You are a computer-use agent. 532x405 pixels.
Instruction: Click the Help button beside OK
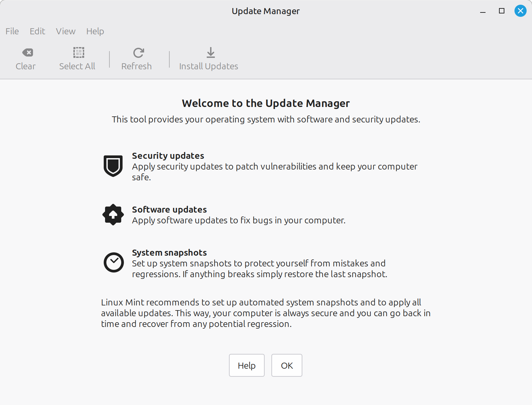tap(247, 365)
